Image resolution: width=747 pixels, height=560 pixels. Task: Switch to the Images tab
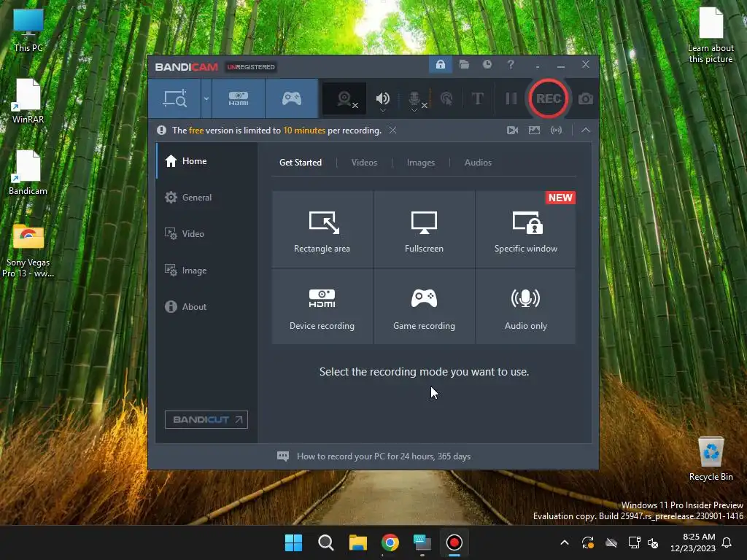421,163
